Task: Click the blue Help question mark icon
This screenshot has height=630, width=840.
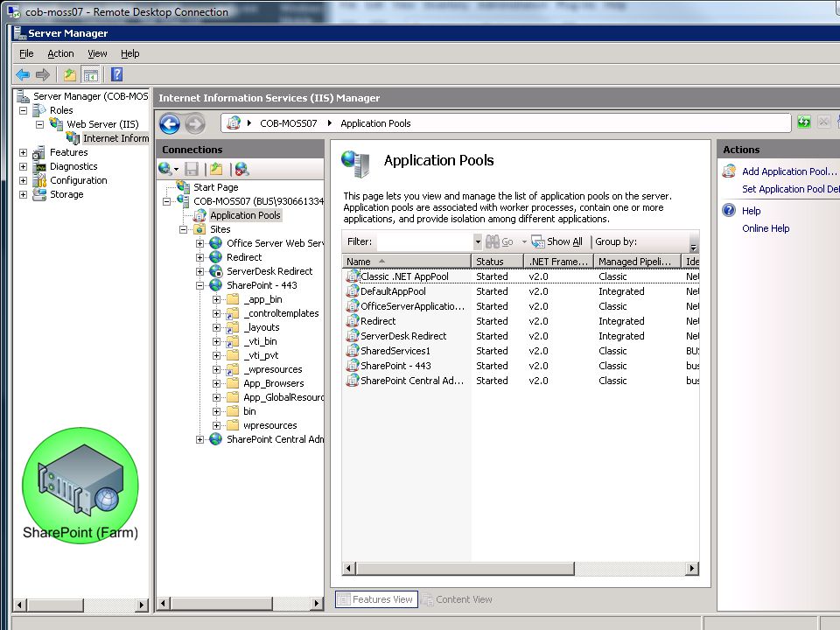Action: pos(729,210)
